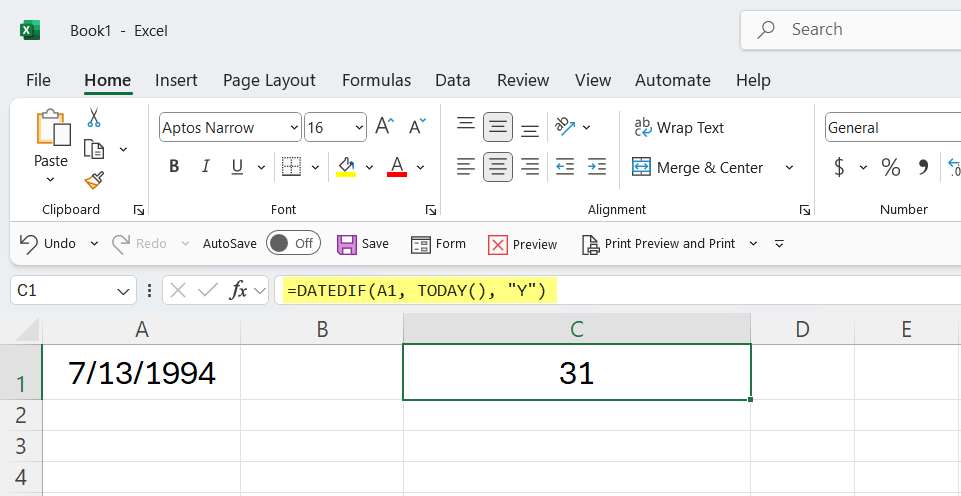The height and width of the screenshot is (496, 961).
Task: Click the Insert Function fx icon
Action: pos(238,290)
